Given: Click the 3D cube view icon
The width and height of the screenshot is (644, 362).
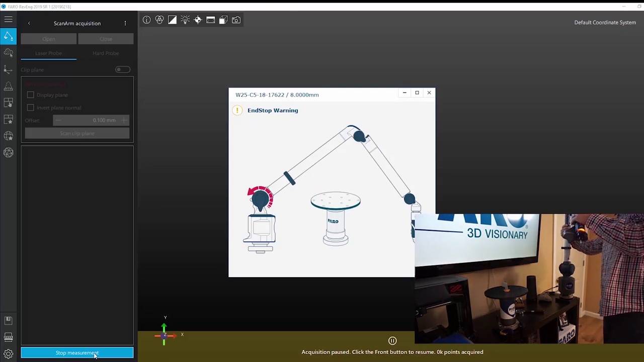Looking at the screenshot, I should coord(223,20).
